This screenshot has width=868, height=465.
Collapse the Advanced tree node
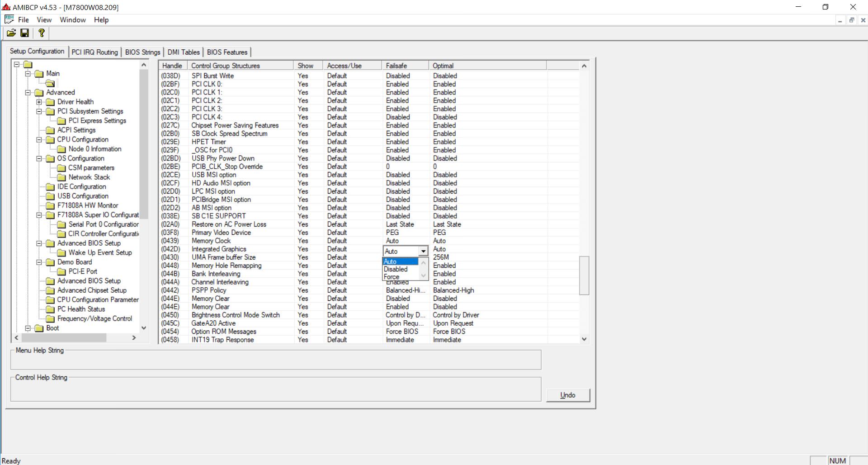coord(28,93)
